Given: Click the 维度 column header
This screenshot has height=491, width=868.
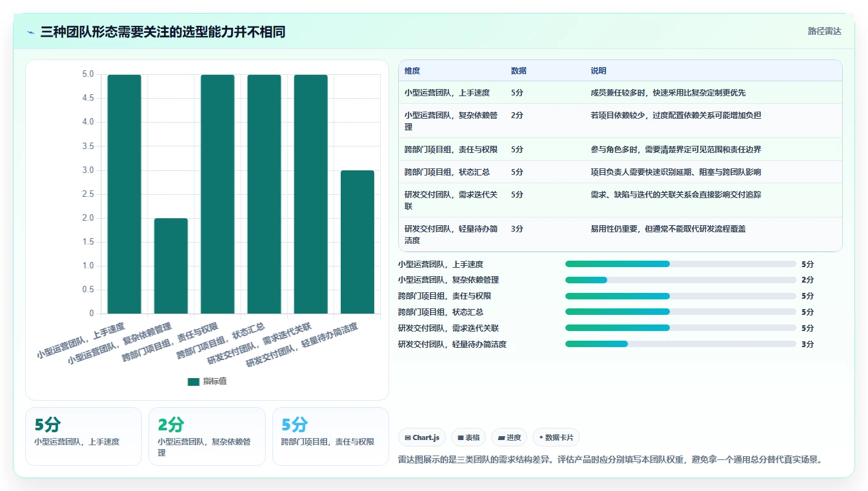Looking at the screenshot, I should click(x=412, y=71).
